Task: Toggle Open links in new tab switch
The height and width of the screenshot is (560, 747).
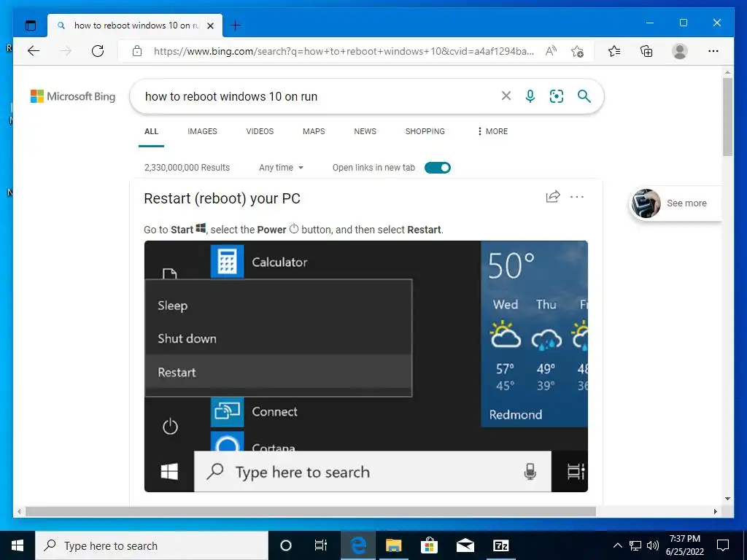Action: [x=438, y=168]
